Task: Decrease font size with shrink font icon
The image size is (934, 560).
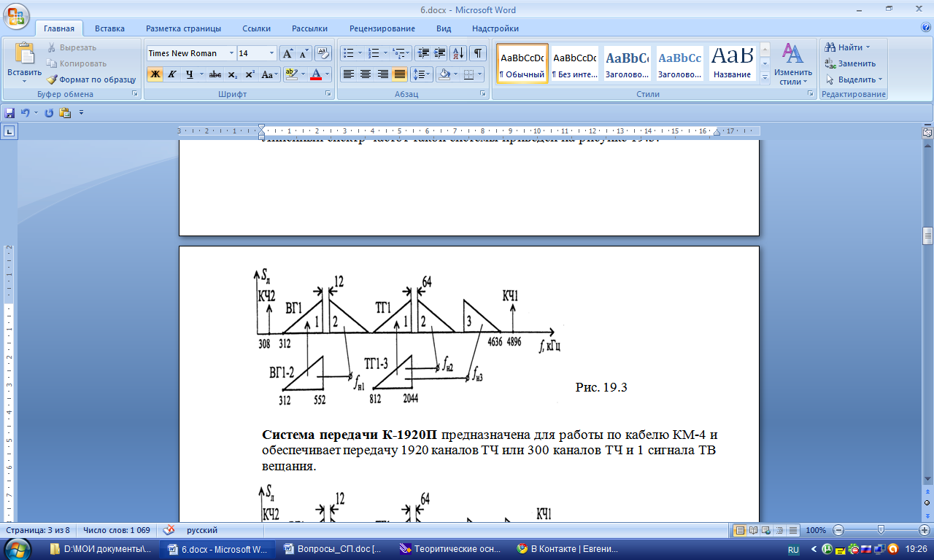Action: tap(304, 53)
